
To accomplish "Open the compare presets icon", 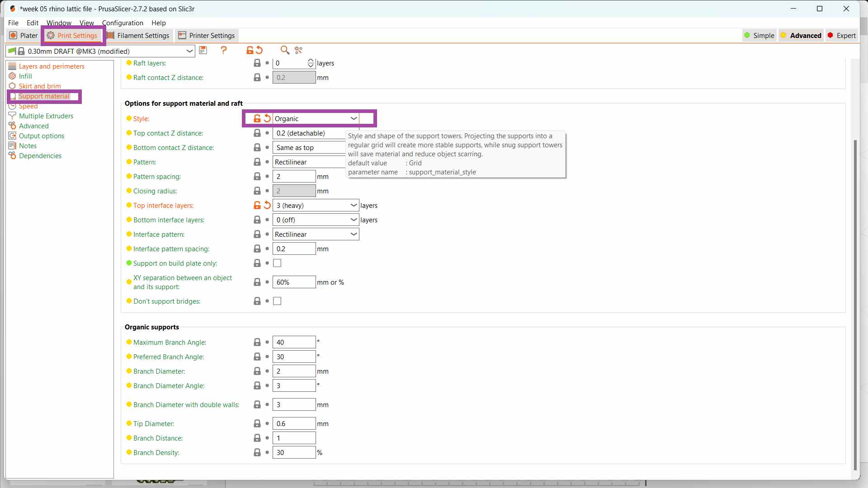I will (x=298, y=50).
